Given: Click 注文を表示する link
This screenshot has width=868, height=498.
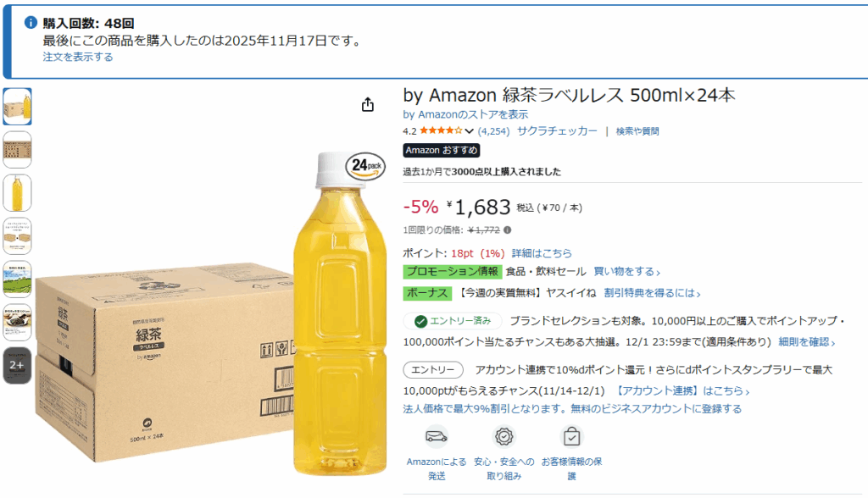Looking at the screenshot, I should click(78, 57).
